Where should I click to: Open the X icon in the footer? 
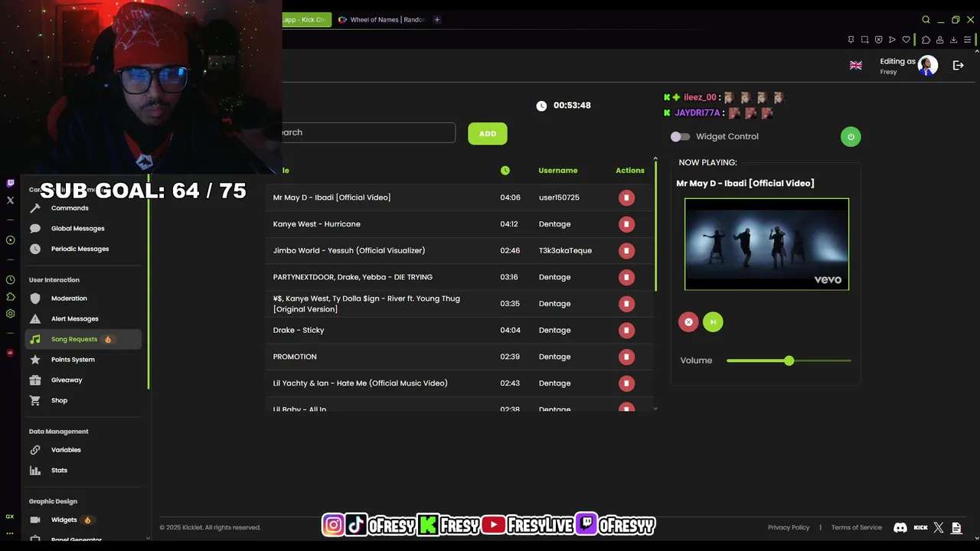[x=939, y=527]
